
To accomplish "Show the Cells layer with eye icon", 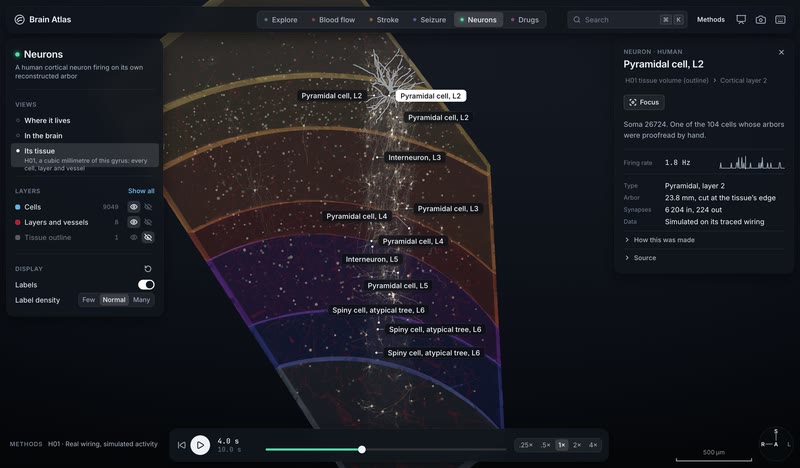I will (x=134, y=207).
